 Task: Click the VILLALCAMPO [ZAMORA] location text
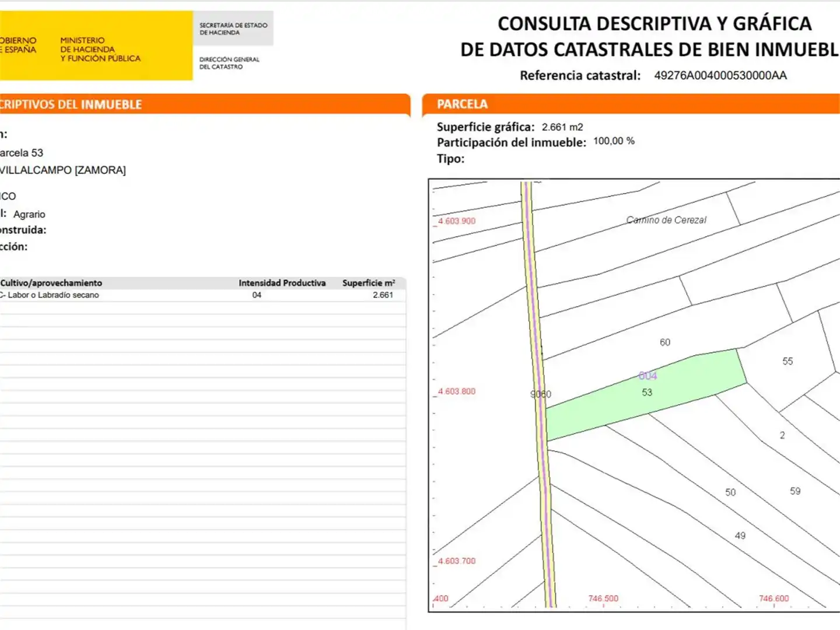(x=63, y=170)
